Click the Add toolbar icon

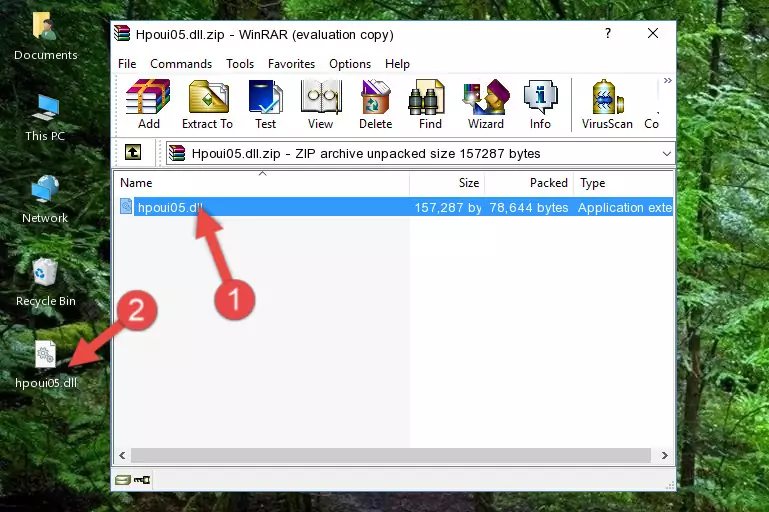[148, 104]
